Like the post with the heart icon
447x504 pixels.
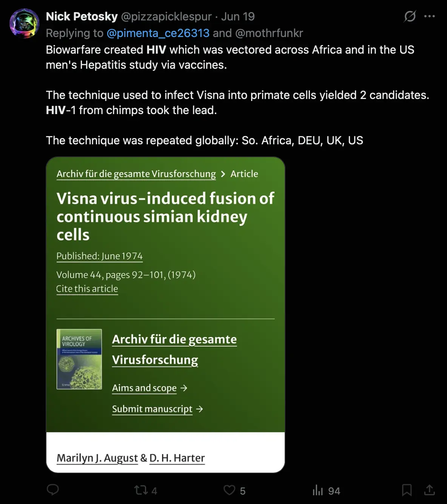[x=229, y=490]
